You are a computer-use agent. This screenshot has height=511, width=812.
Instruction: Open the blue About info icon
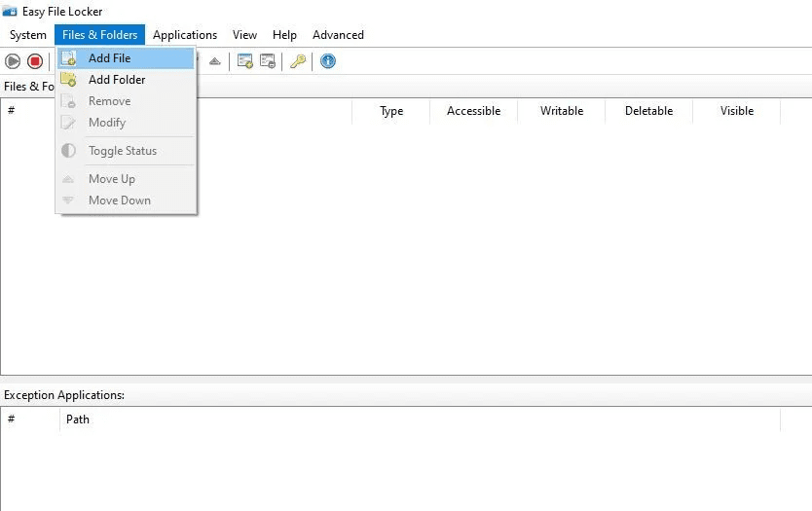tap(328, 61)
